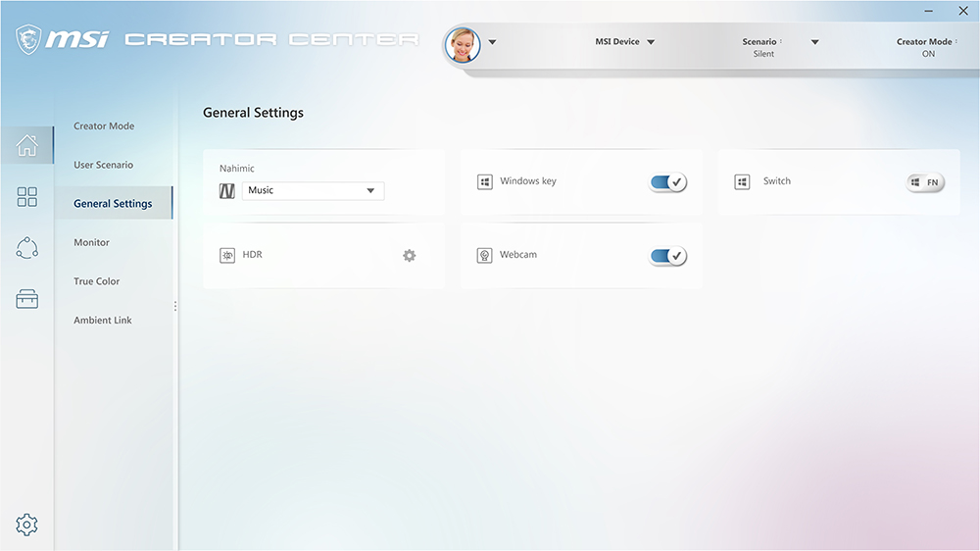The width and height of the screenshot is (980, 551).
Task: Expand the profile avatar dropdown arrow
Action: click(x=493, y=42)
